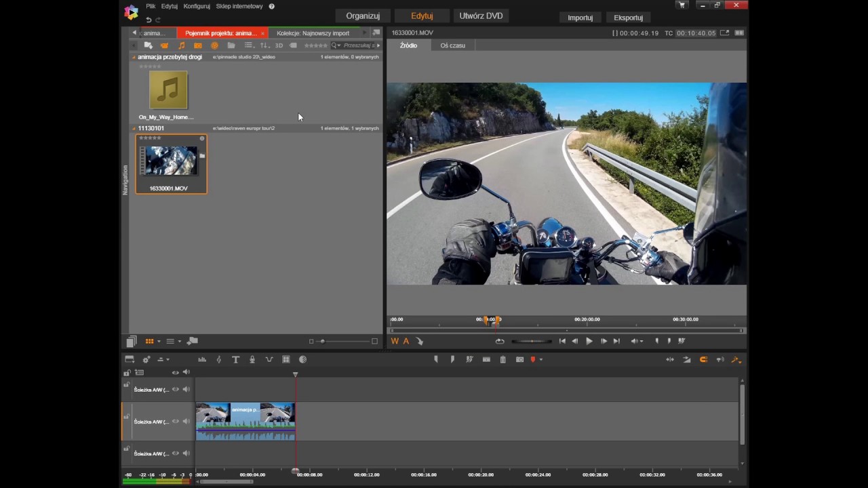Switch to Pojemnik projektu tab
Image resolution: width=868 pixels, height=488 pixels.
(221, 33)
